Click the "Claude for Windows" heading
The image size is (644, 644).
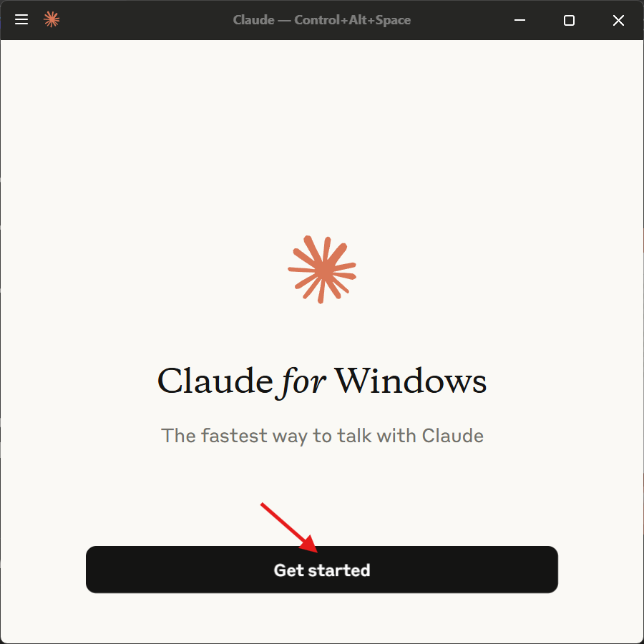[322, 381]
